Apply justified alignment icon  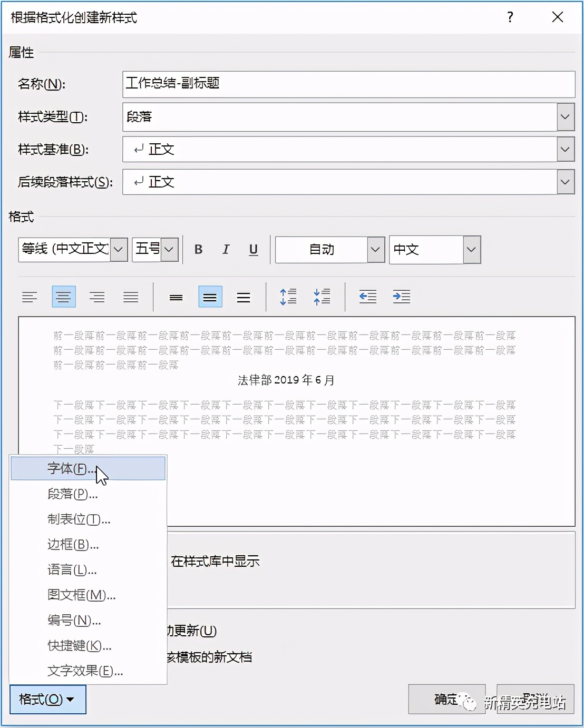click(x=131, y=297)
